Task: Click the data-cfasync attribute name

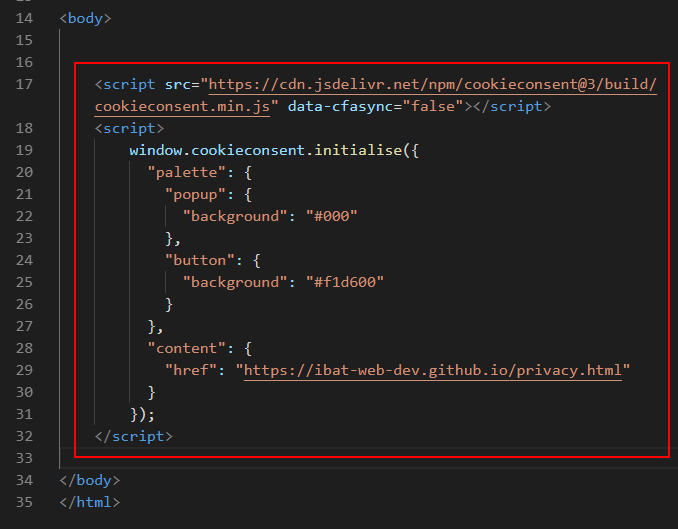Action: (x=340, y=106)
